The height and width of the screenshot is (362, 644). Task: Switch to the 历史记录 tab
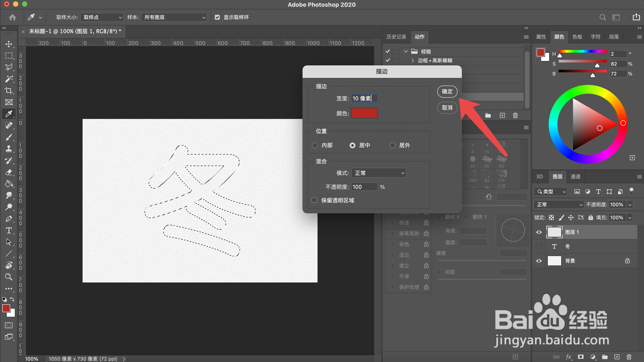pos(396,37)
